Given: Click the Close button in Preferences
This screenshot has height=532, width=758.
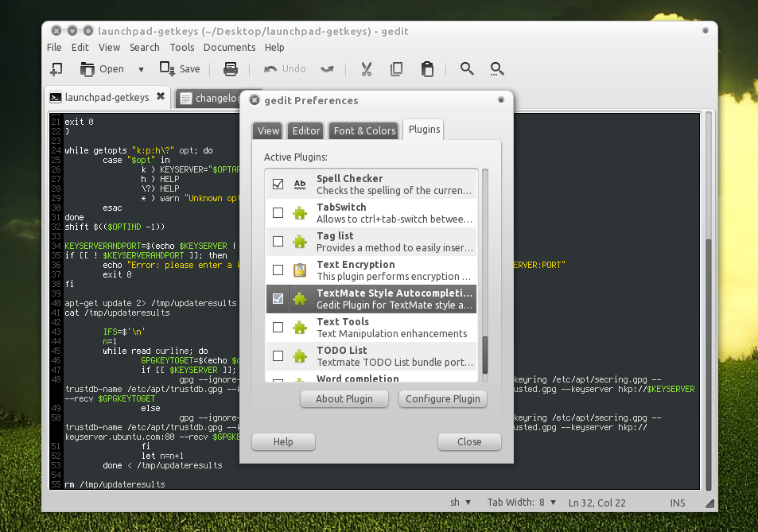Looking at the screenshot, I should coord(469,441).
